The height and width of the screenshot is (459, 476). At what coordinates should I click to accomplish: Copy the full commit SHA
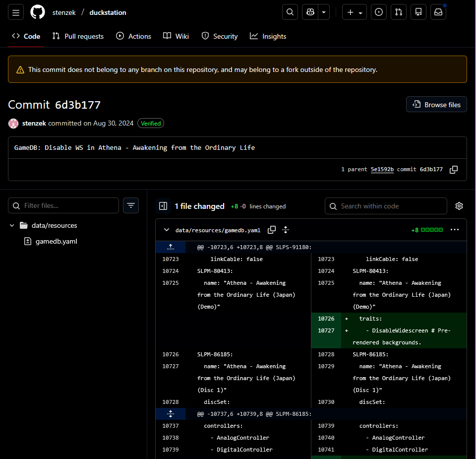[453, 170]
